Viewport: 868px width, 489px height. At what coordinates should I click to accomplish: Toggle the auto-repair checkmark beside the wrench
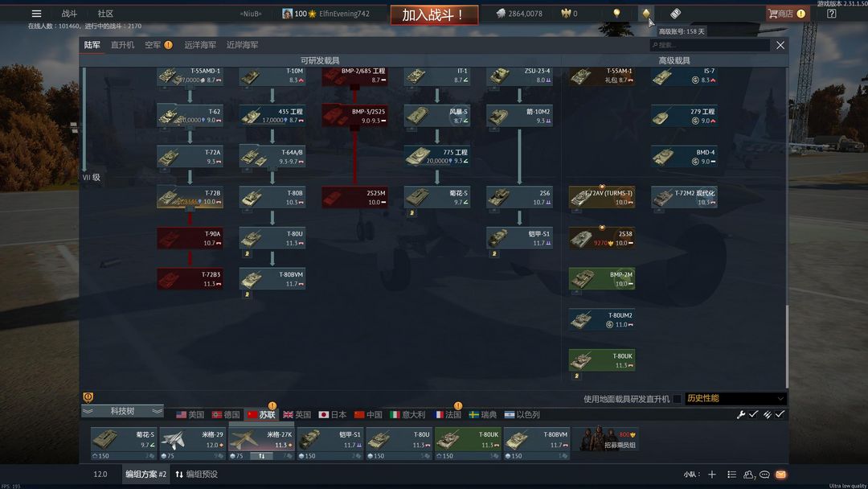tap(753, 414)
